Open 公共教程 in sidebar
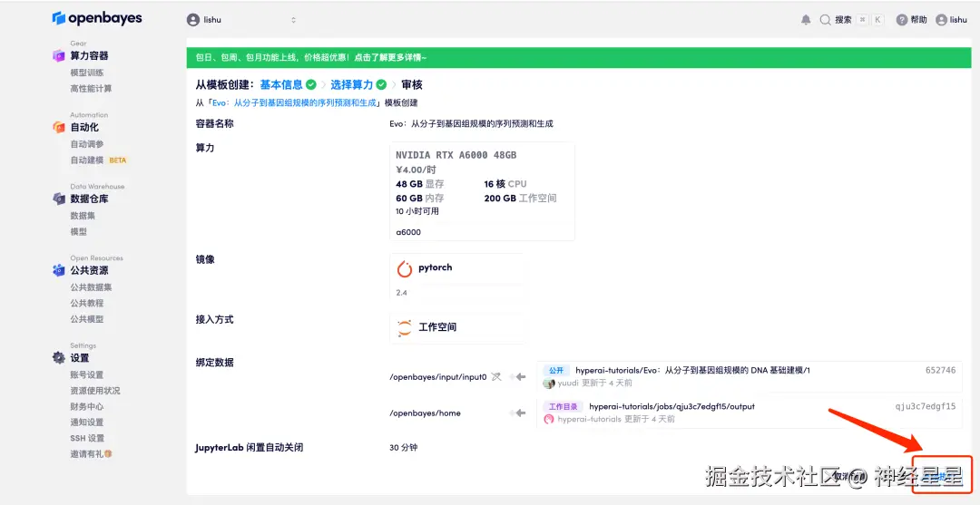 pos(87,304)
